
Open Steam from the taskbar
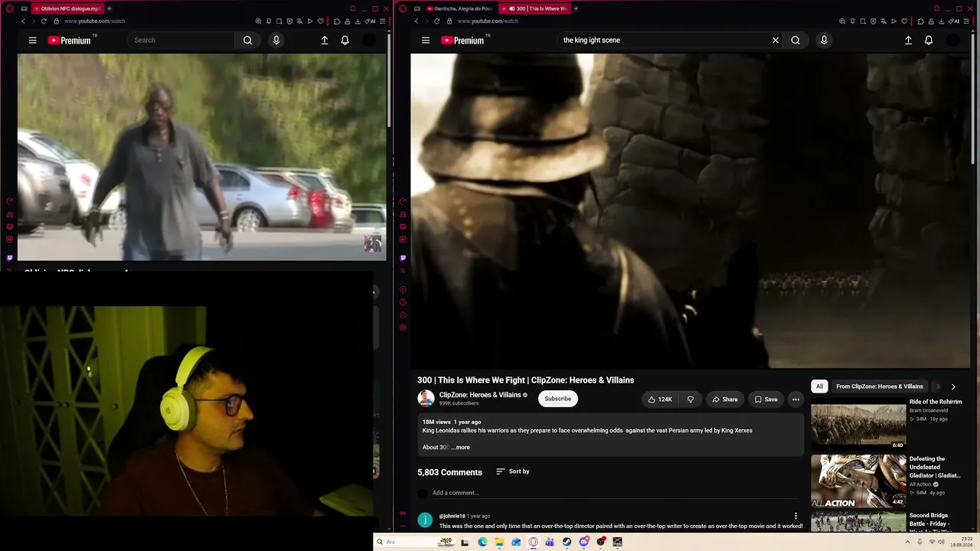567,542
